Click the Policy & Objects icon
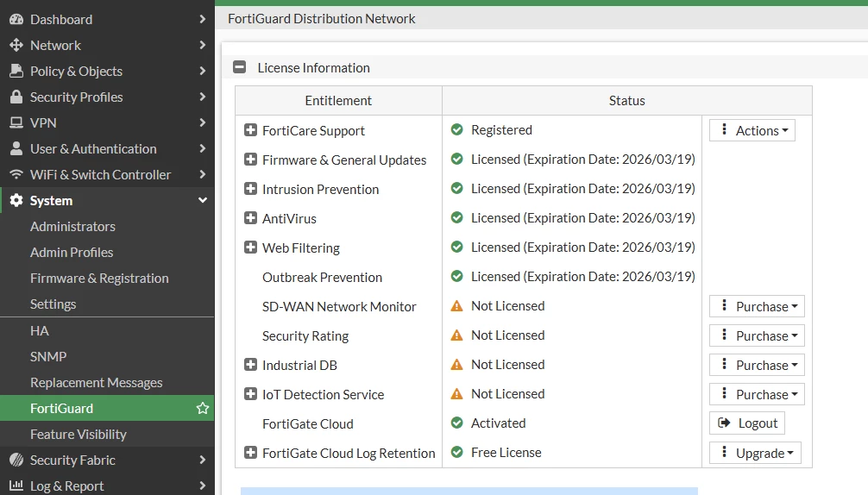868x495 pixels. (16, 71)
